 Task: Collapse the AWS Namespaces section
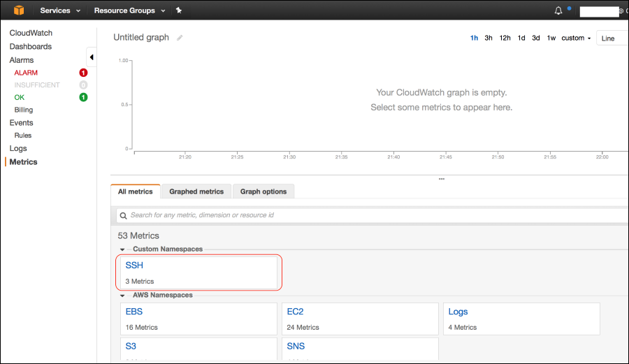pyautogui.click(x=122, y=296)
